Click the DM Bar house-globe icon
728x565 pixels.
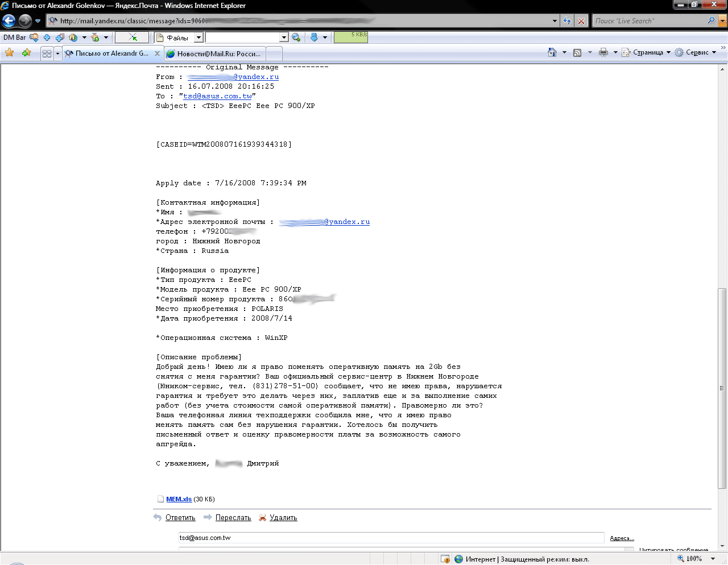[x=73, y=38]
